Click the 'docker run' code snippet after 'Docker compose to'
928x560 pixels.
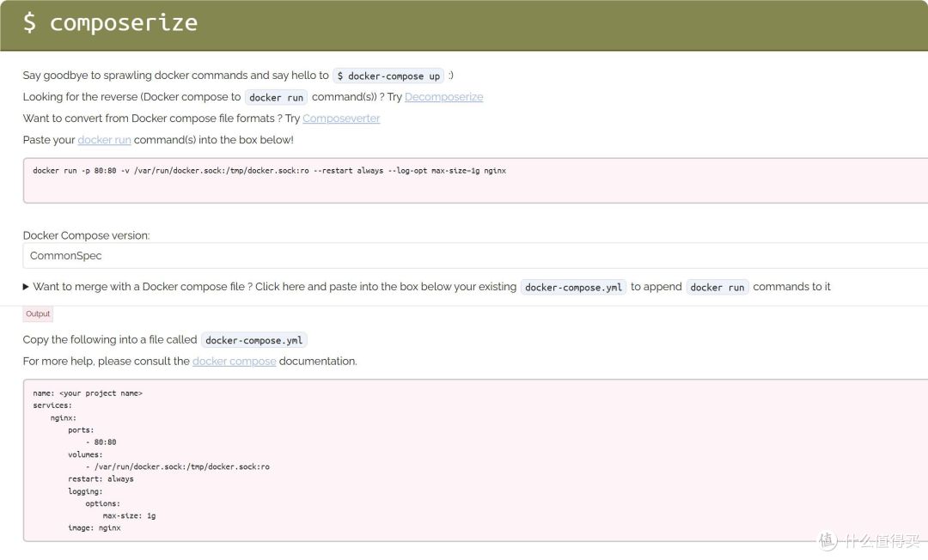point(276,98)
